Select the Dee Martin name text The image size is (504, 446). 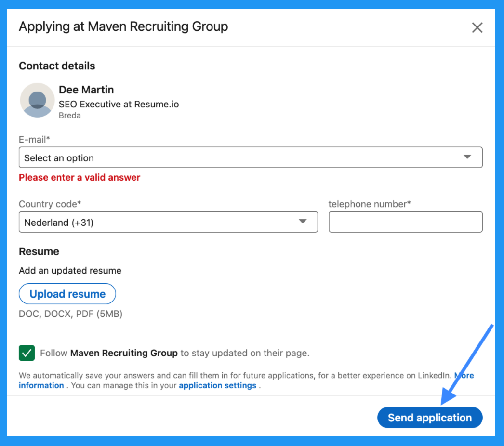click(86, 90)
